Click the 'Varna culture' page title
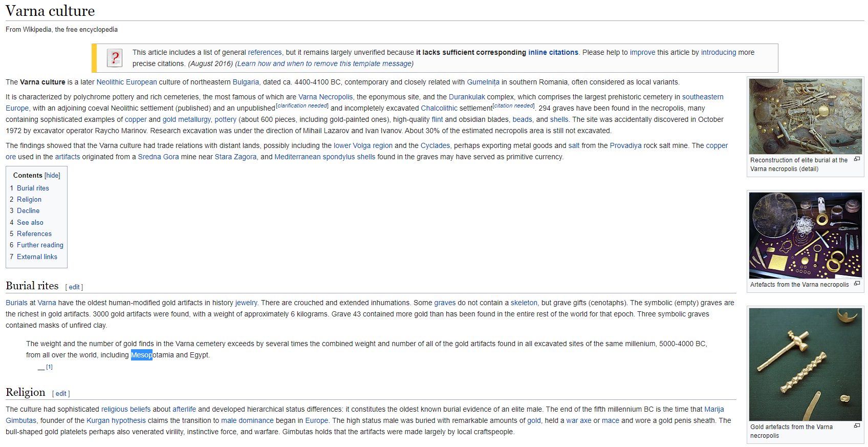The width and height of the screenshot is (868, 447). (50, 11)
